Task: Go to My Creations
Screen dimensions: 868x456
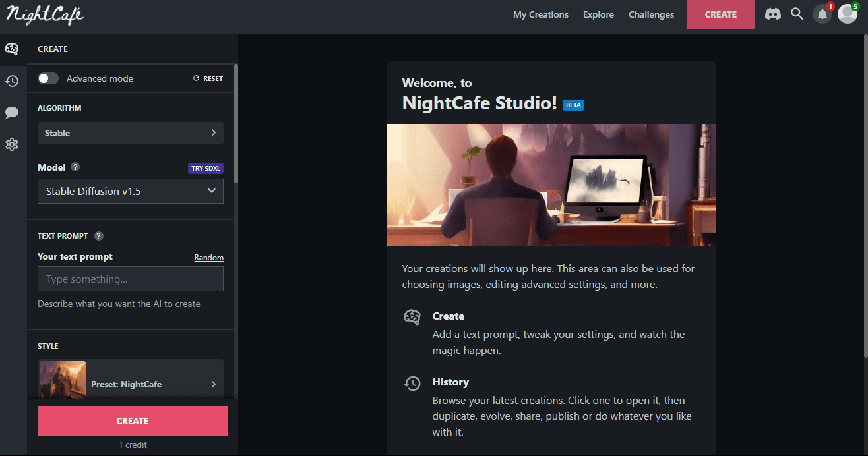Action: [541, 14]
